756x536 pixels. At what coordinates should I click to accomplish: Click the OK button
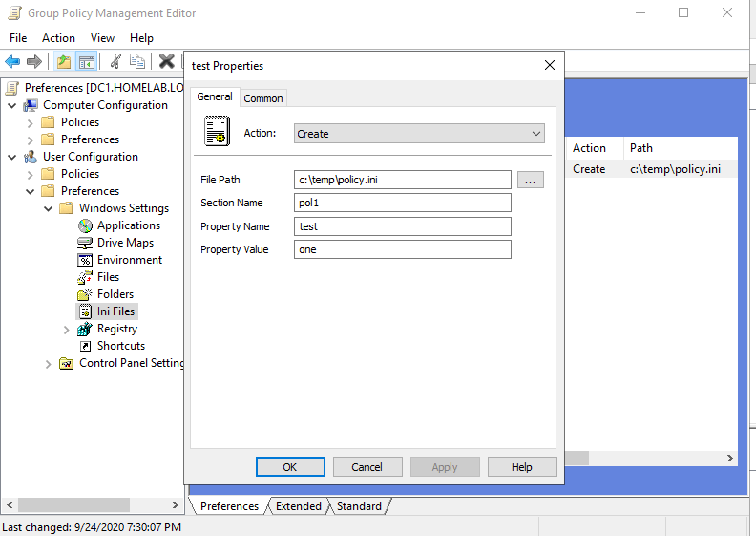coord(290,466)
